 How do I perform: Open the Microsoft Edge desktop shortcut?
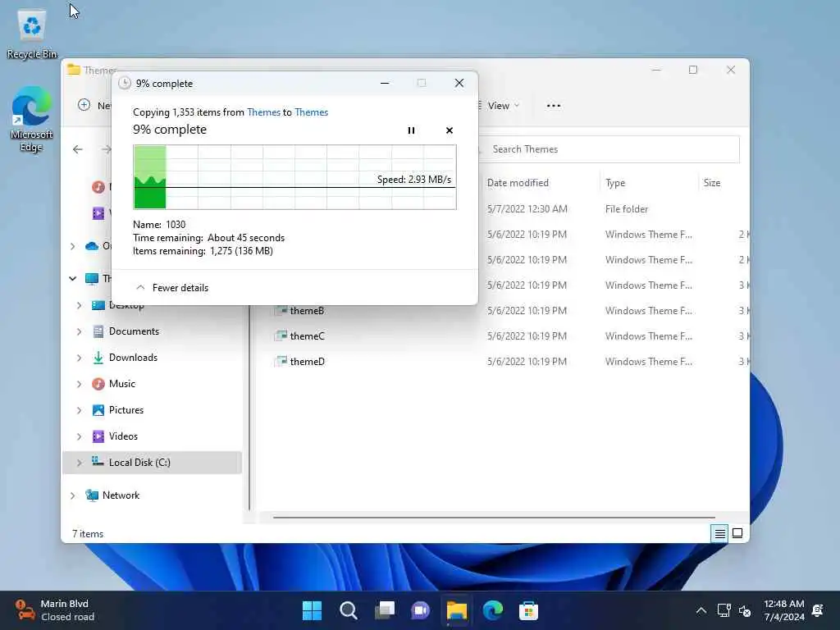click(32, 119)
